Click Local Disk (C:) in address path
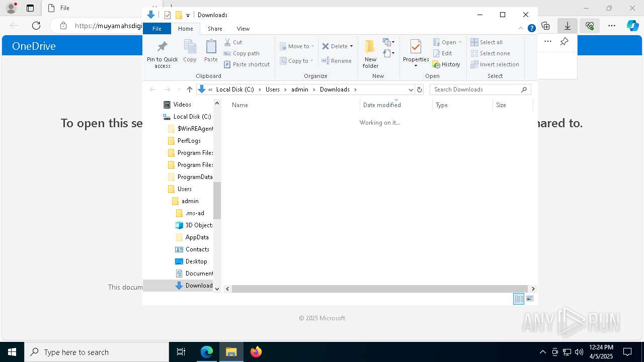 235,89
